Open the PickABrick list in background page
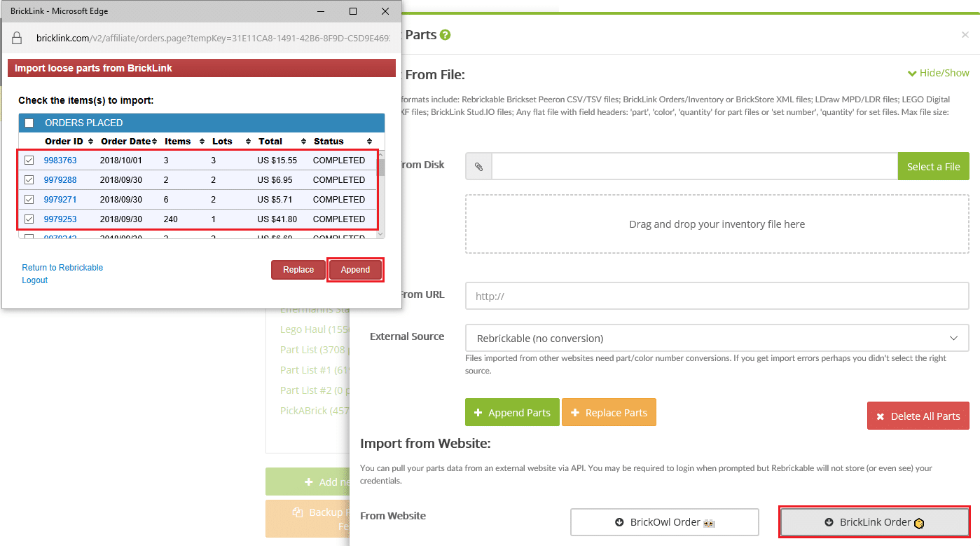 (315, 411)
